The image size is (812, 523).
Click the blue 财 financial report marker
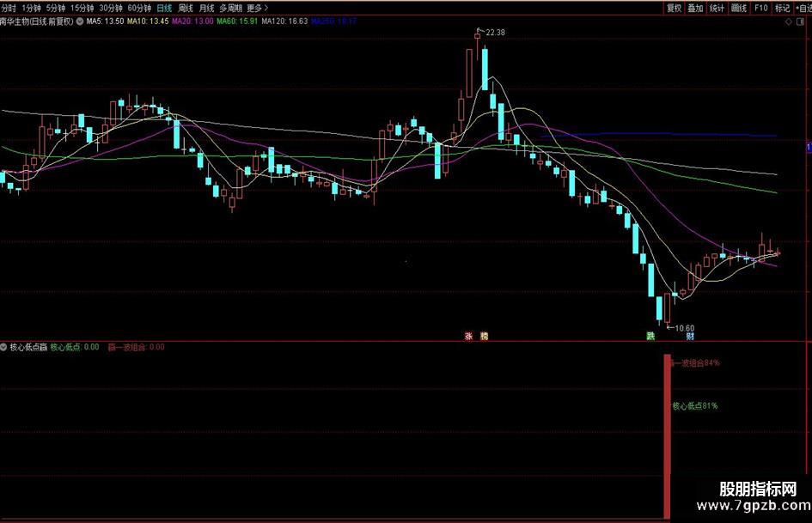tap(690, 336)
